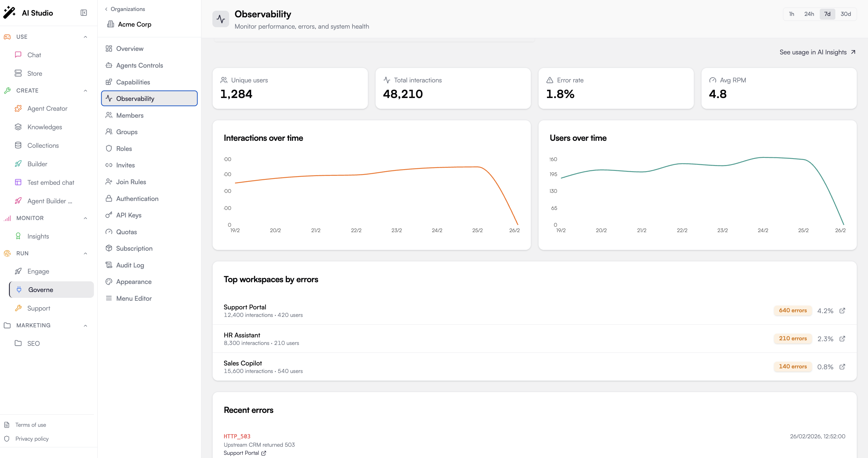Screen dimensions: 868x458
Task: Open the Invites page
Action: tap(149, 165)
